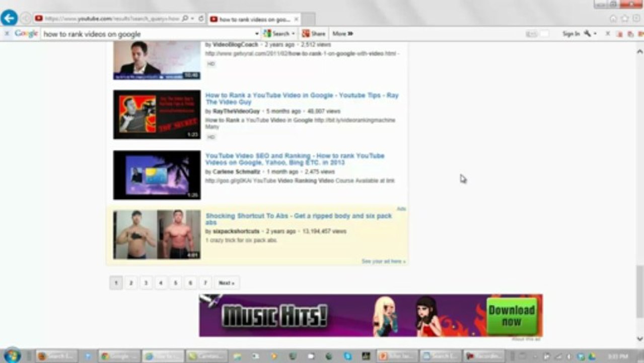The image size is (644, 363).
Task: Switch to Chrome 'Google' taskbar window
Action: (x=119, y=356)
